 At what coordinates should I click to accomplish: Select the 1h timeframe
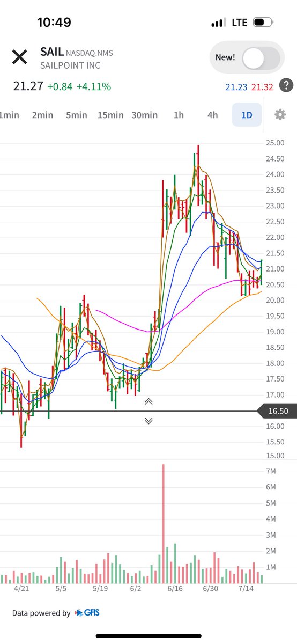tap(179, 115)
